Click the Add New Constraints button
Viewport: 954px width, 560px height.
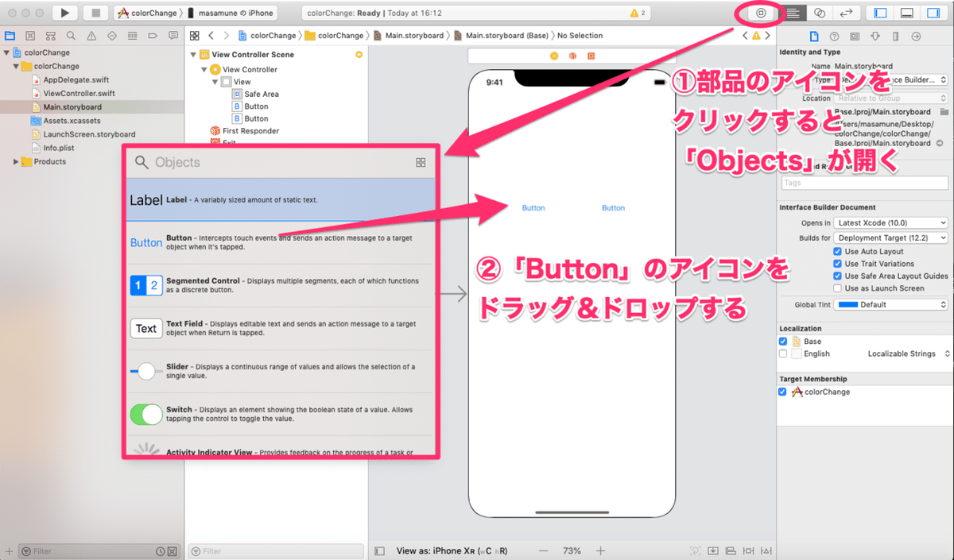coord(749,550)
